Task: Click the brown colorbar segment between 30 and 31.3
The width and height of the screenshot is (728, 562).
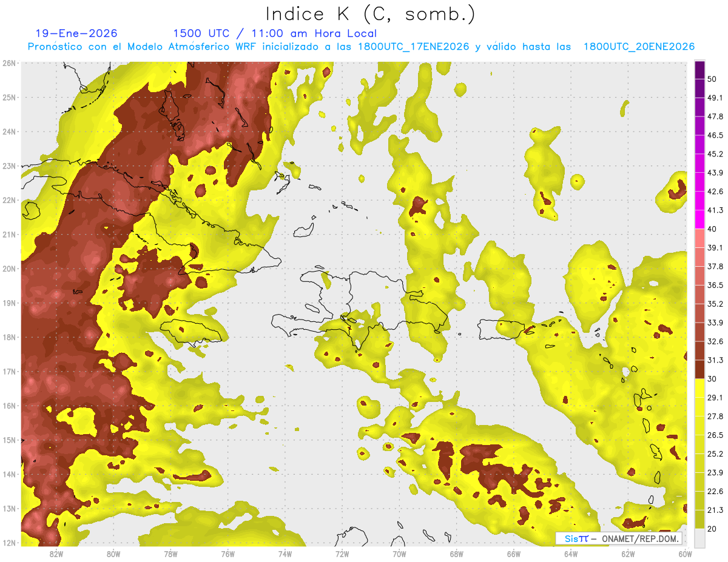Action: [699, 369]
